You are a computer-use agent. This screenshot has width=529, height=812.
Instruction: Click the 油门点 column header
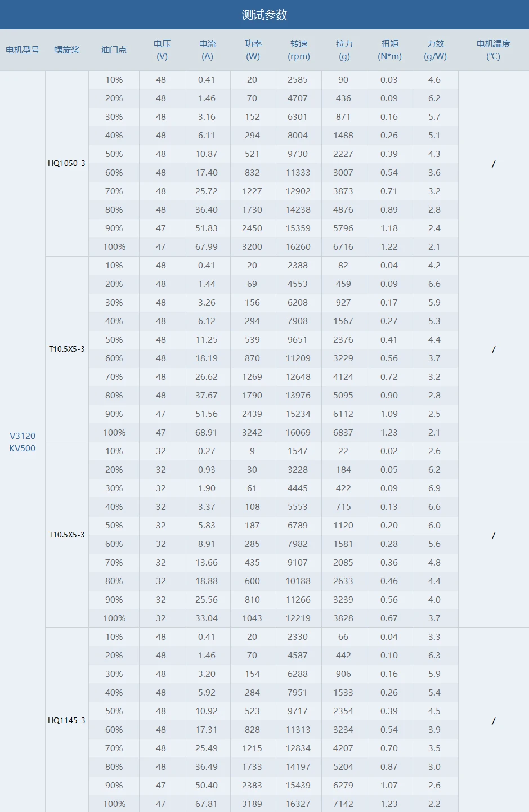pos(114,50)
